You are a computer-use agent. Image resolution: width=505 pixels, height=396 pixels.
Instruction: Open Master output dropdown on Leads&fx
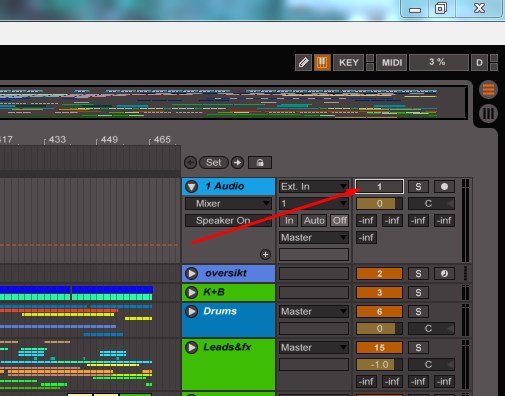[314, 347]
